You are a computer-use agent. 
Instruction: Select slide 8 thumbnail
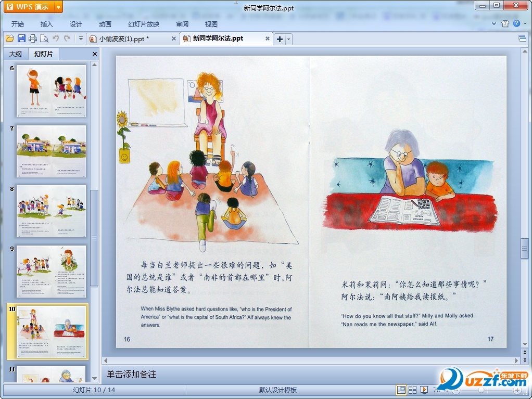(x=52, y=211)
